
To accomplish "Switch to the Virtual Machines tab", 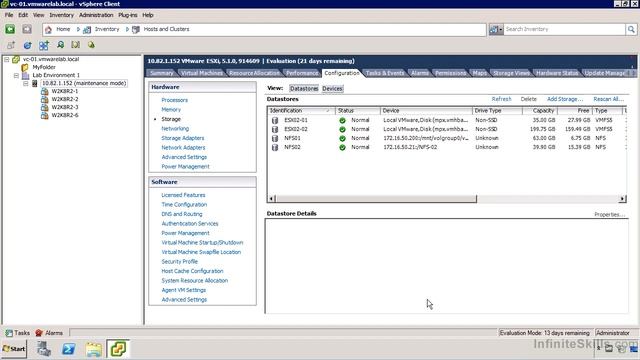I will click(202, 73).
